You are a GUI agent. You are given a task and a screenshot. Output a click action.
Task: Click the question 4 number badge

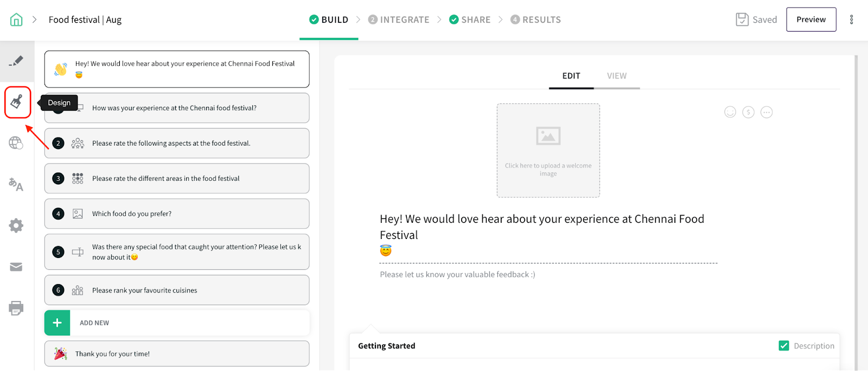58,214
